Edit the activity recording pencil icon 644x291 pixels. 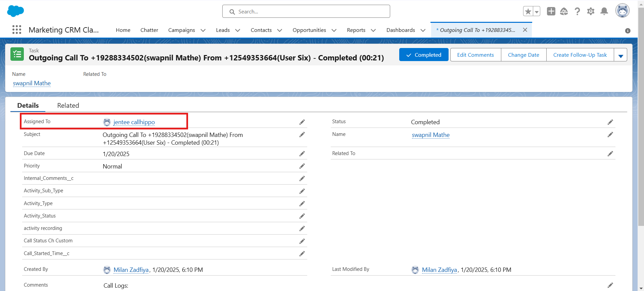click(x=302, y=229)
